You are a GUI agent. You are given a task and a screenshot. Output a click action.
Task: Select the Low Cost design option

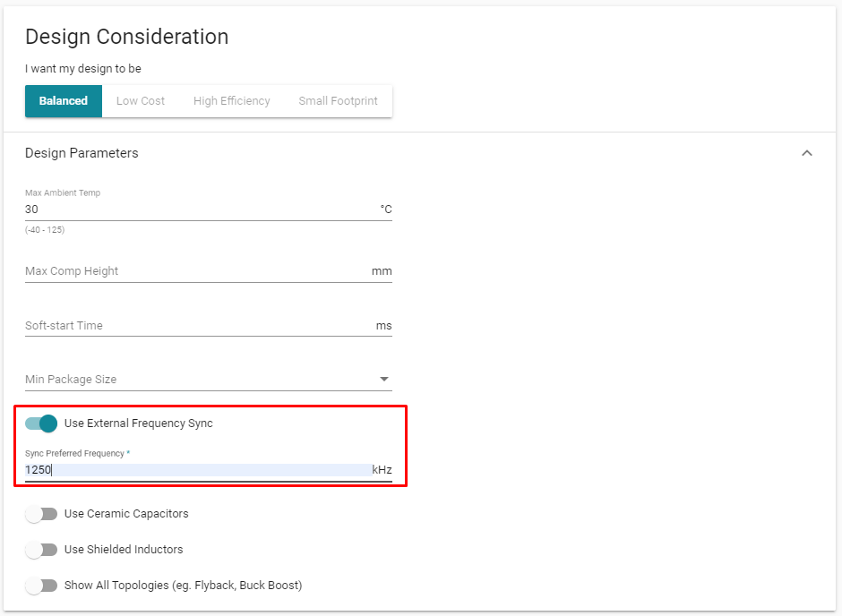[140, 101]
